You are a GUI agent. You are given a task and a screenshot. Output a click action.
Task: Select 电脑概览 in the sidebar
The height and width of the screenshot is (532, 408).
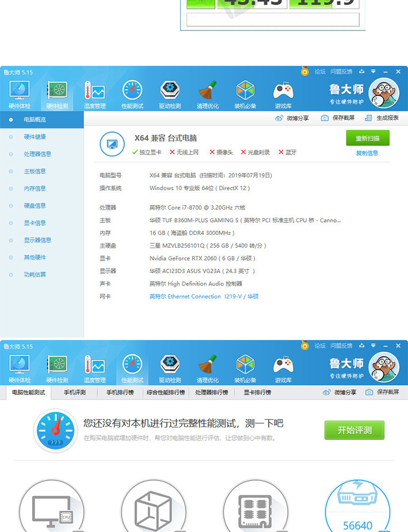(42, 120)
